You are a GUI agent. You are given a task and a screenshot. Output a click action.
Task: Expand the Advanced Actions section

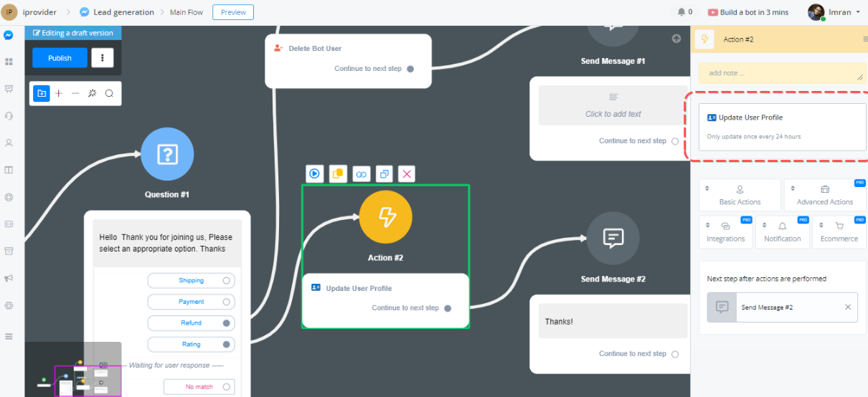(824, 195)
